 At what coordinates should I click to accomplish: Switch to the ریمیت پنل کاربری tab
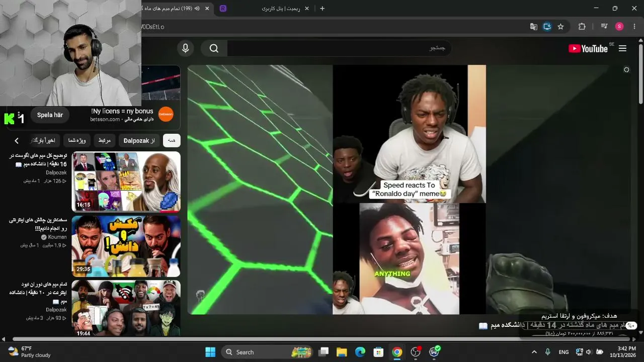point(266,9)
